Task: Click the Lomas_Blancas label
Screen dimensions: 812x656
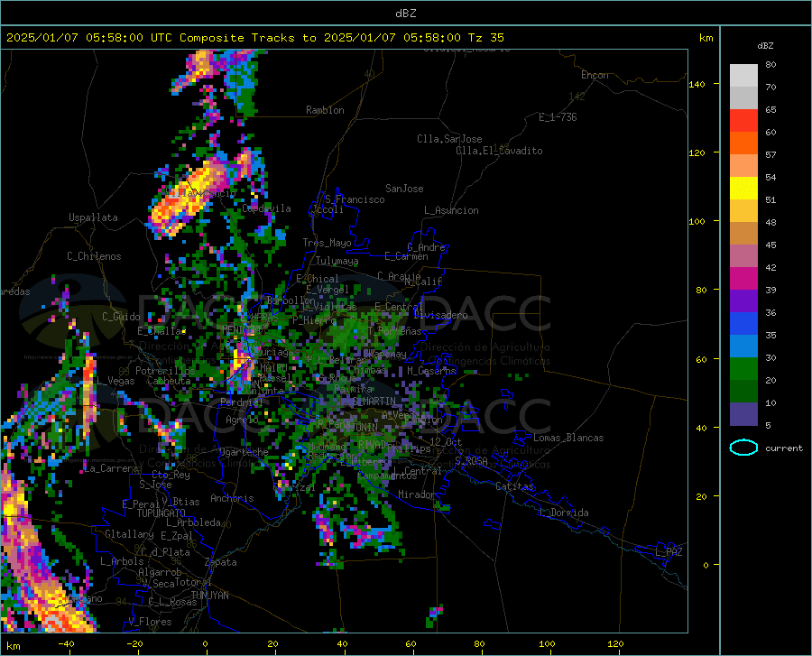Action: coord(568,438)
